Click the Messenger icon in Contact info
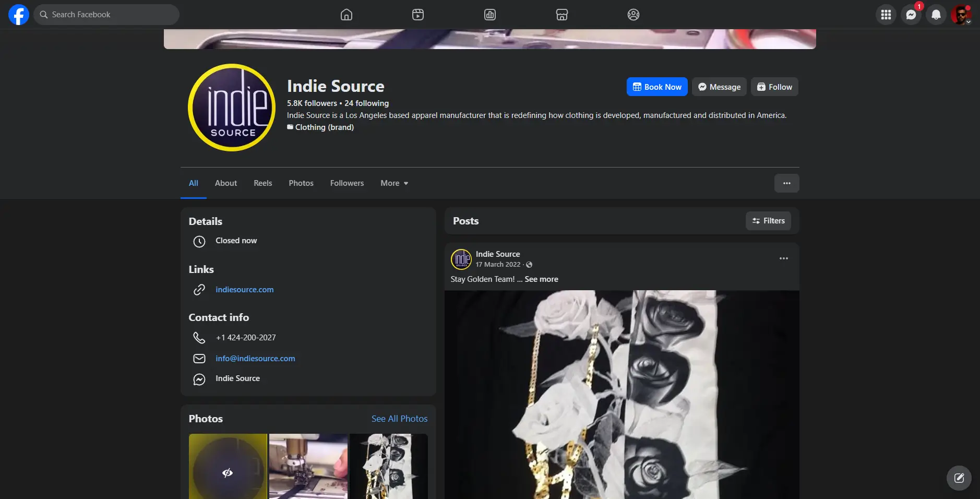980x499 pixels. tap(199, 379)
